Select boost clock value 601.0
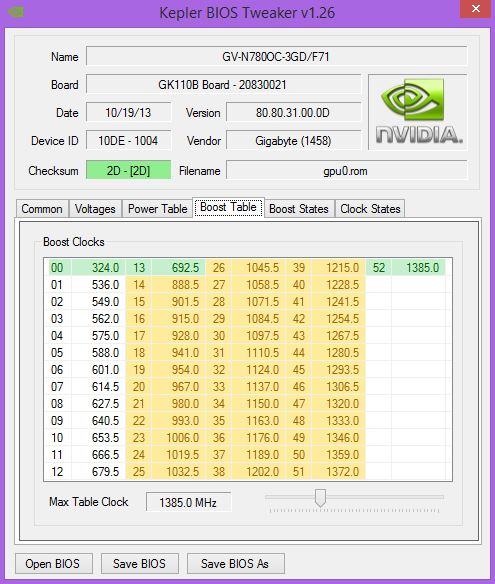 tap(98, 369)
